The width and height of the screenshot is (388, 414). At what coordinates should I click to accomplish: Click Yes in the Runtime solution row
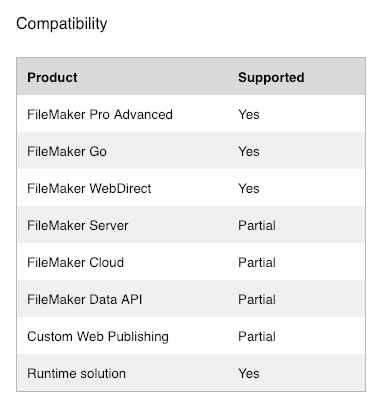coord(249,374)
